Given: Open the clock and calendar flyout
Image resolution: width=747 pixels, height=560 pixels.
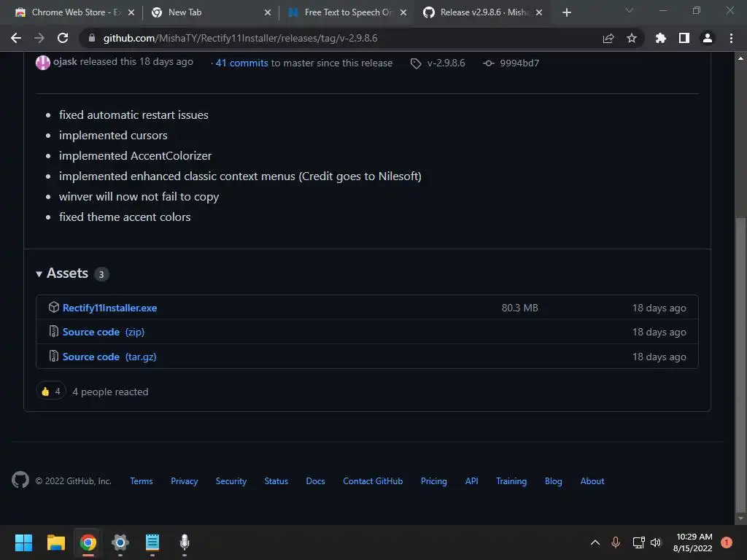Looking at the screenshot, I should point(693,542).
